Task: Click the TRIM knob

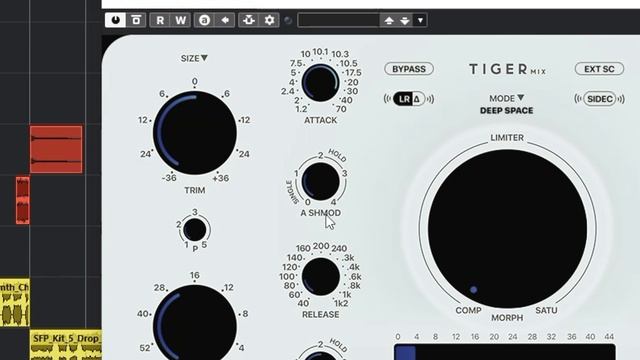Action: [195, 133]
